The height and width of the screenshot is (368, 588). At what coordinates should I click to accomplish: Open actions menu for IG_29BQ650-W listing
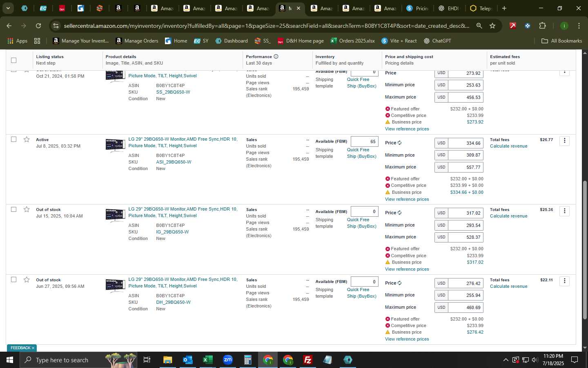(x=564, y=211)
